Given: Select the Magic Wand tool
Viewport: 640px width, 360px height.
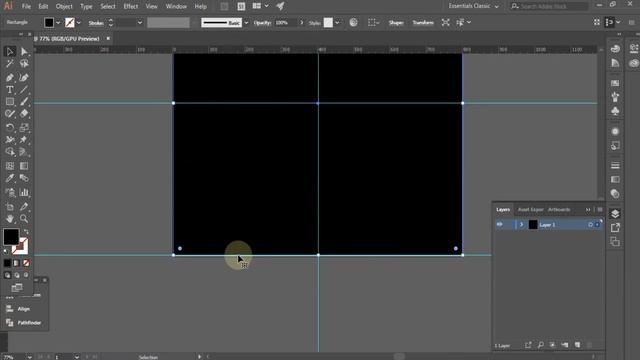Looking at the screenshot, I should click(x=10, y=64).
